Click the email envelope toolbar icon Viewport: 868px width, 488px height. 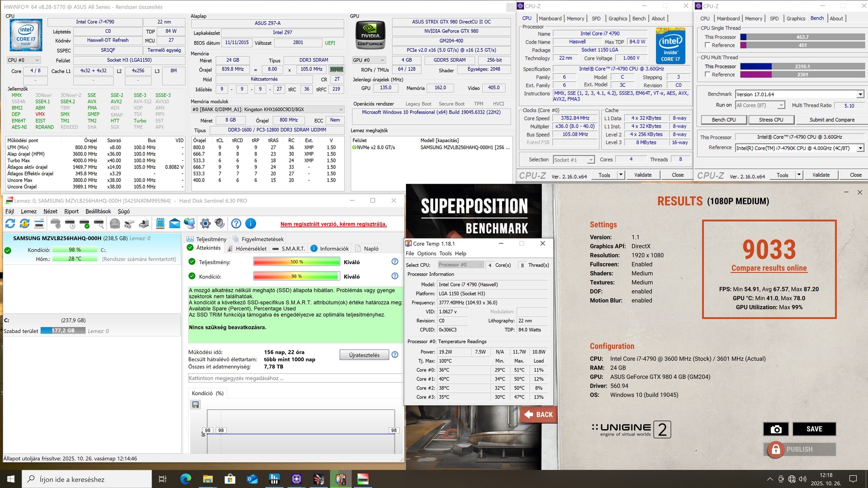coord(175,223)
